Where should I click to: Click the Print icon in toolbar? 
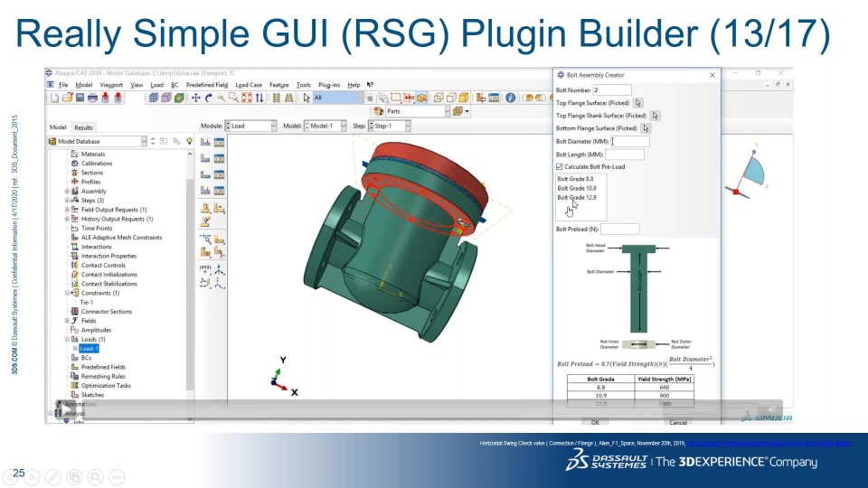point(92,98)
